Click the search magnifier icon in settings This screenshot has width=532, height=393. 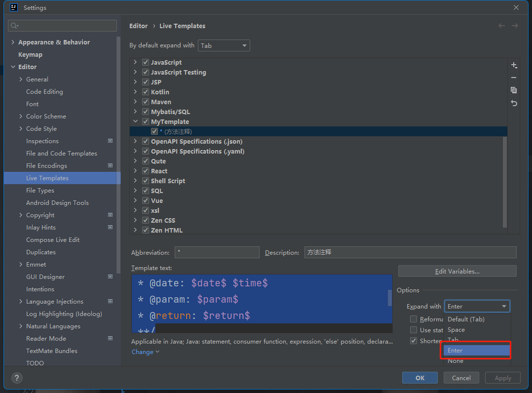pos(14,26)
